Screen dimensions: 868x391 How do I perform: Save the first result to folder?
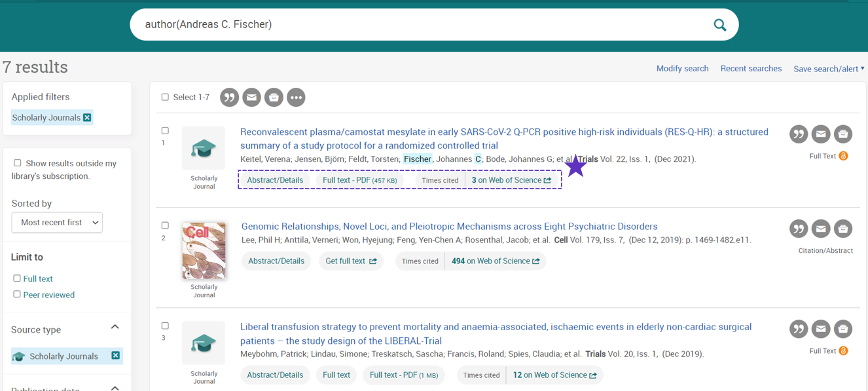842,134
